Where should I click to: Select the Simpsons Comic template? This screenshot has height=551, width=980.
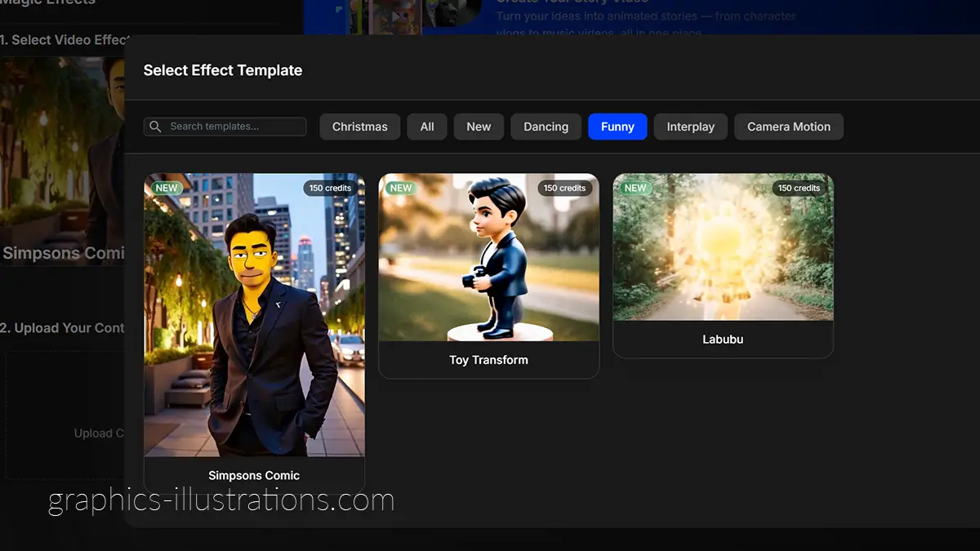(x=253, y=318)
